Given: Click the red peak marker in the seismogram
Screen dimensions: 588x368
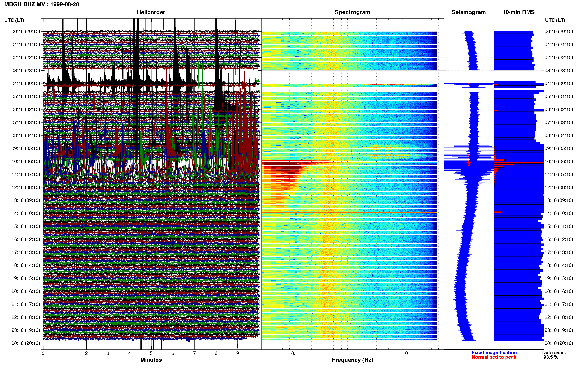Looking at the screenshot, I should [x=469, y=162].
